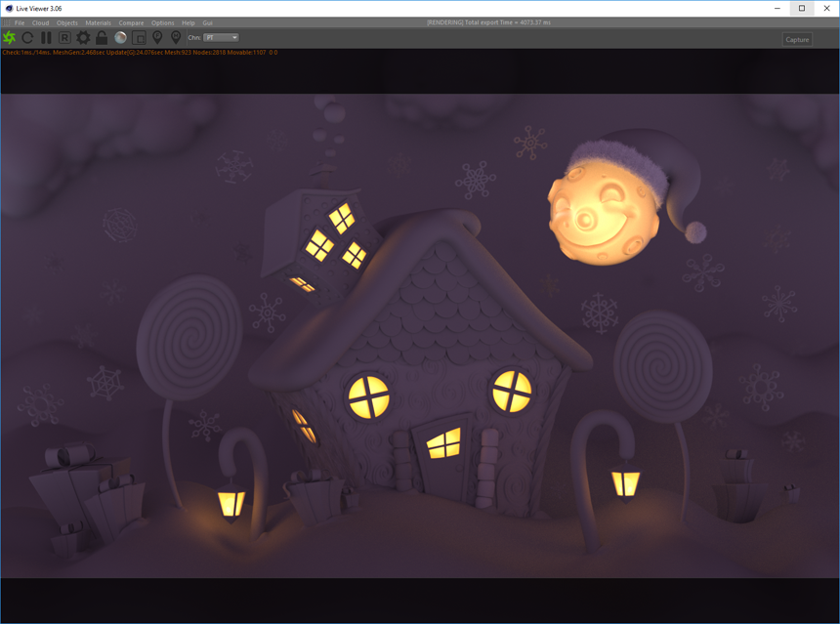Image resolution: width=840 pixels, height=624 pixels.
Task: Activate the pick focus pin icon
Action: coord(157,37)
